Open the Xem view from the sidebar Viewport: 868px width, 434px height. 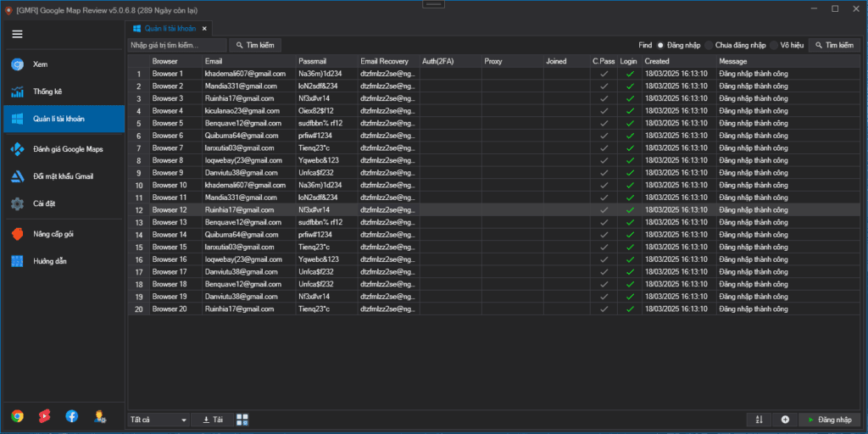[x=64, y=64]
